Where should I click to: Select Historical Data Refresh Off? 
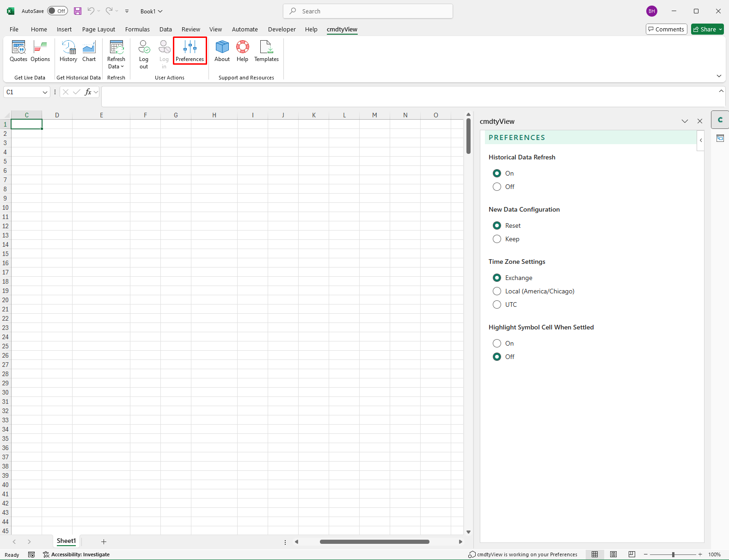[497, 187]
